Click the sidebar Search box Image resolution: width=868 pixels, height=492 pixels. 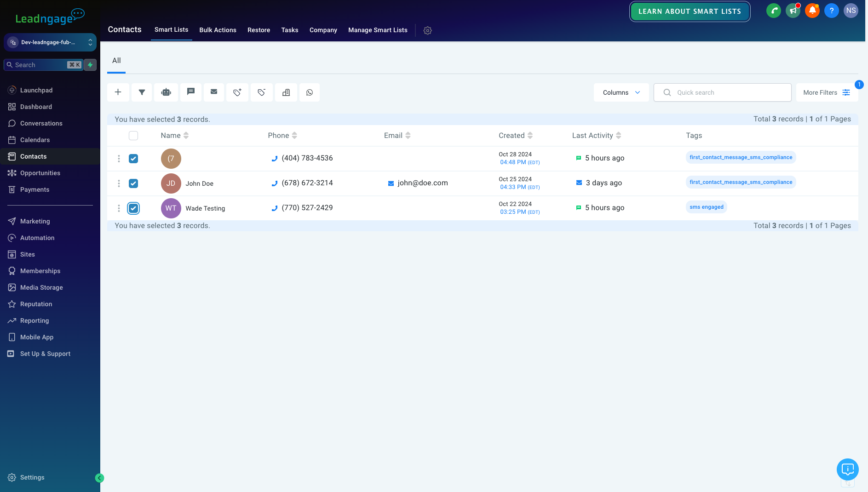click(43, 65)
